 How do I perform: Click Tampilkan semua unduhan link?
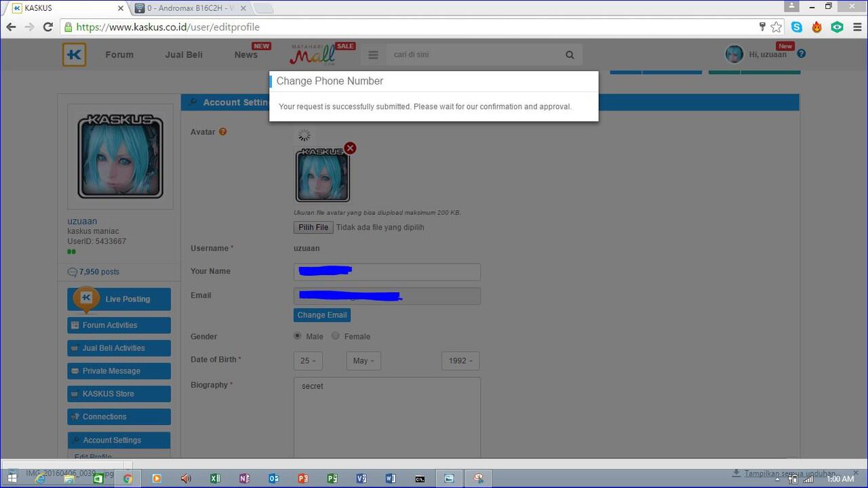coord(790,473)
